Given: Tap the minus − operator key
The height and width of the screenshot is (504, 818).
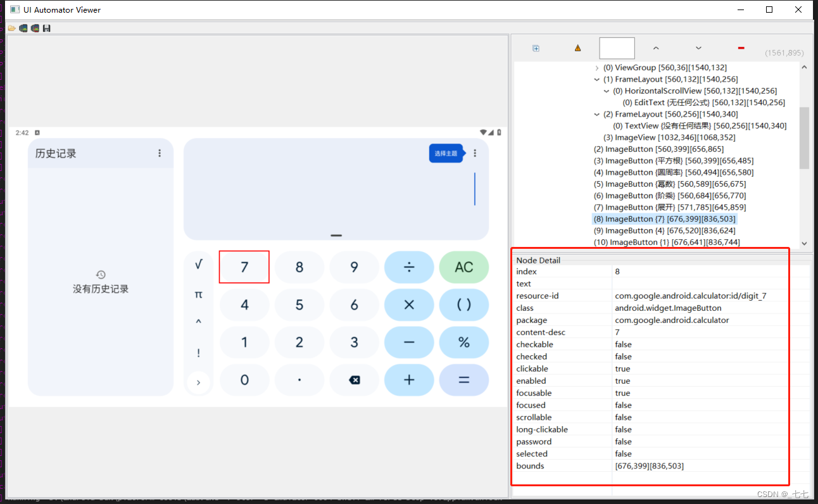Looking at the screenshot, I should coord(409,343).
